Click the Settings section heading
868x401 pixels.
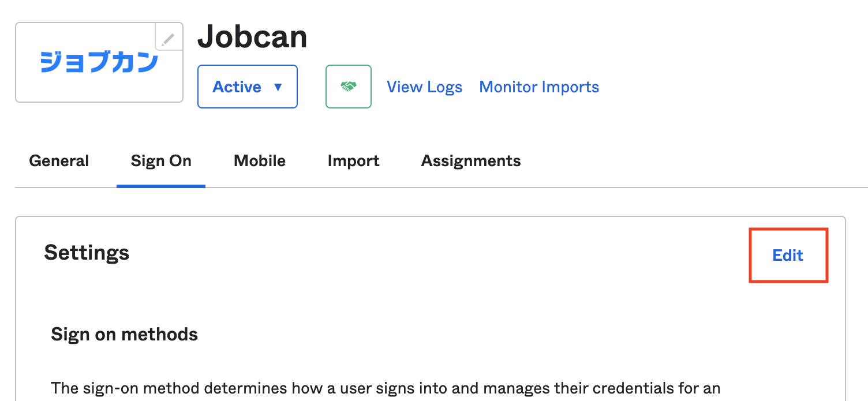tap(87, 253)
